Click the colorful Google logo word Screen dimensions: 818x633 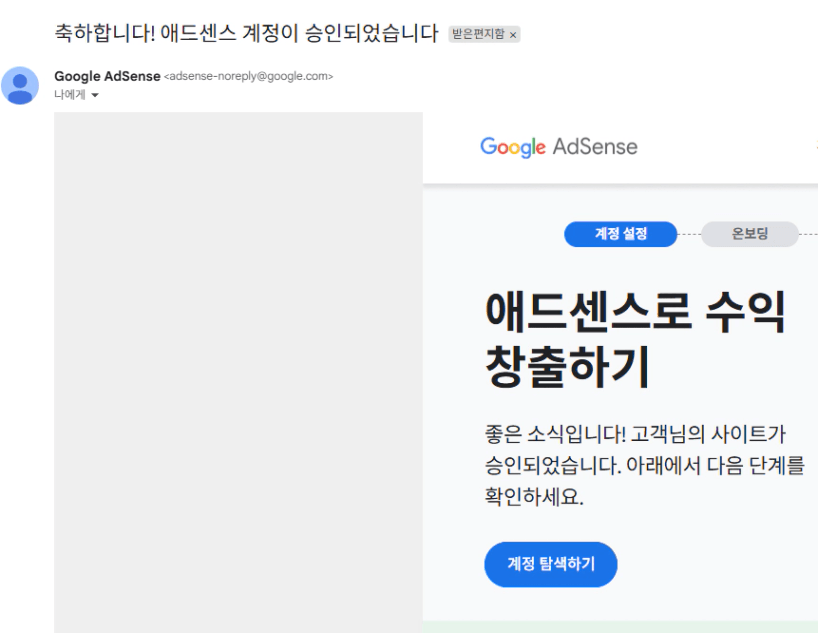point(513,147)
